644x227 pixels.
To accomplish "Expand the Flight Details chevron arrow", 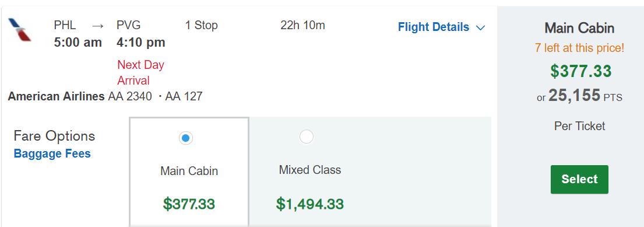I will point(480,28).
